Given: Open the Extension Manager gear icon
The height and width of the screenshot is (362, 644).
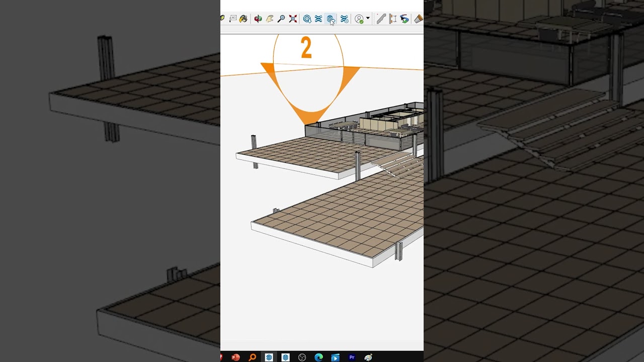Looking at the screenshot, I should pyautogui.click(x=344, y=19).
